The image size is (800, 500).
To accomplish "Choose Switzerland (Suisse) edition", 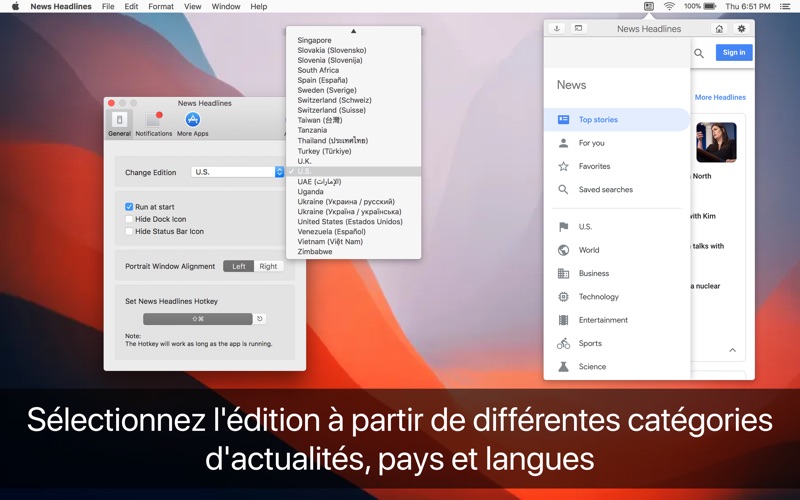I will (x=354, y=110).
